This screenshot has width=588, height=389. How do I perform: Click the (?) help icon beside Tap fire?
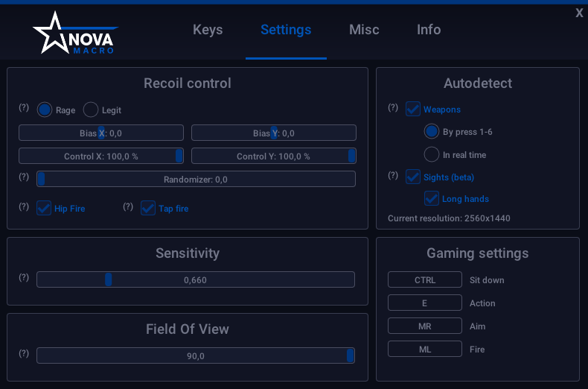point(128,207)
